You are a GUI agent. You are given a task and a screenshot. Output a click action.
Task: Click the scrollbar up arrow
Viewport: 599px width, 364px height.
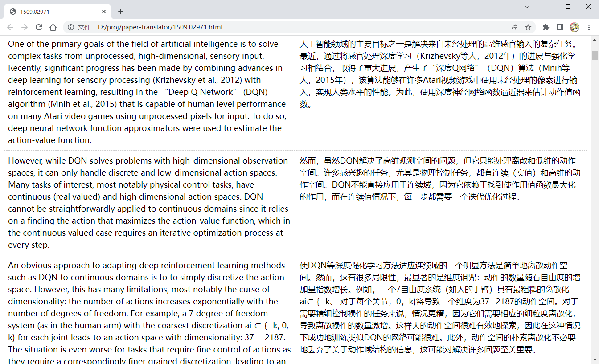pyautogui.click(x=595, y=39)
